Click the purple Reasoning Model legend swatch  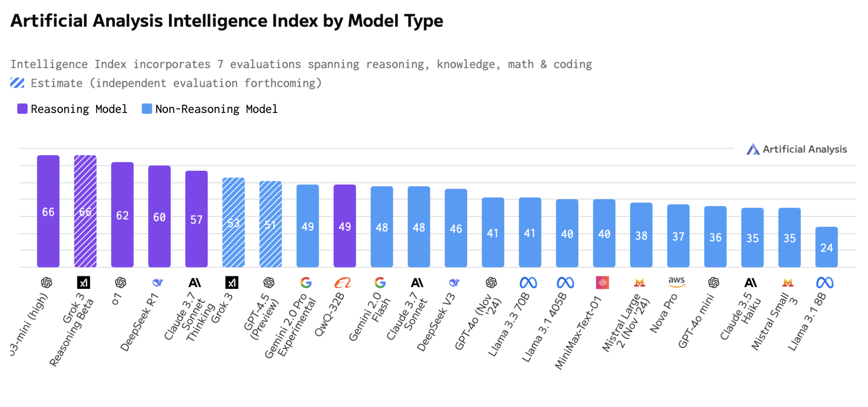pyautogui.click(x=23, y=109)
